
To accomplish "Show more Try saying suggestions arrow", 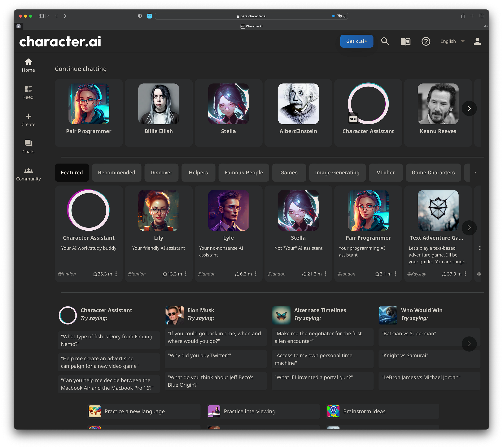I will click(x=469, y=344).
